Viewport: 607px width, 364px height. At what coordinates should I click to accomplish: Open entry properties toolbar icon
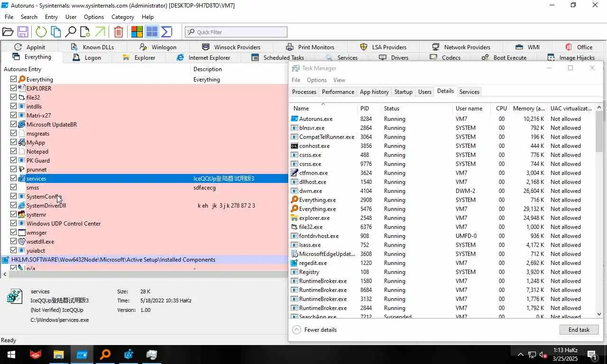[85, 32]
